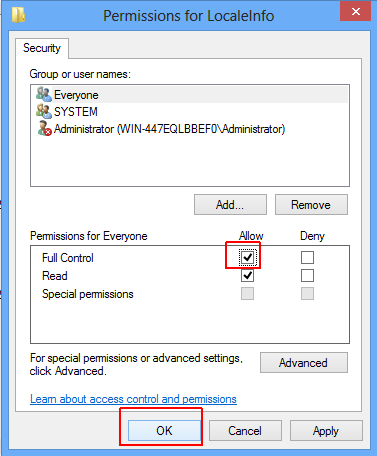Click the SYSTEM group icon

tap(44, 111)
